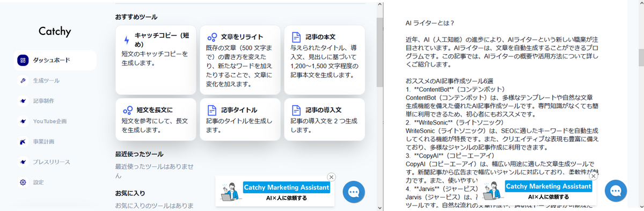The width and height of the screenshot is (644, 211).
Task: Open the chat bubble in left window
Action: (354, 192)
